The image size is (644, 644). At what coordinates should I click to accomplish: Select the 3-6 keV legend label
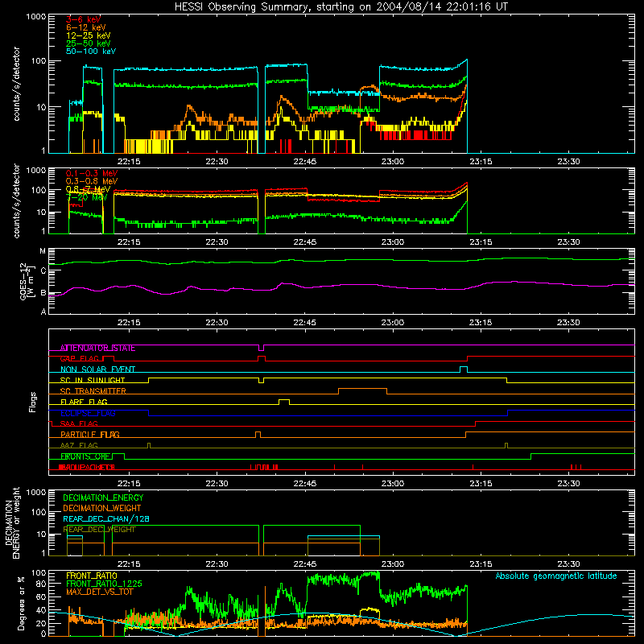tap(84, 19)
